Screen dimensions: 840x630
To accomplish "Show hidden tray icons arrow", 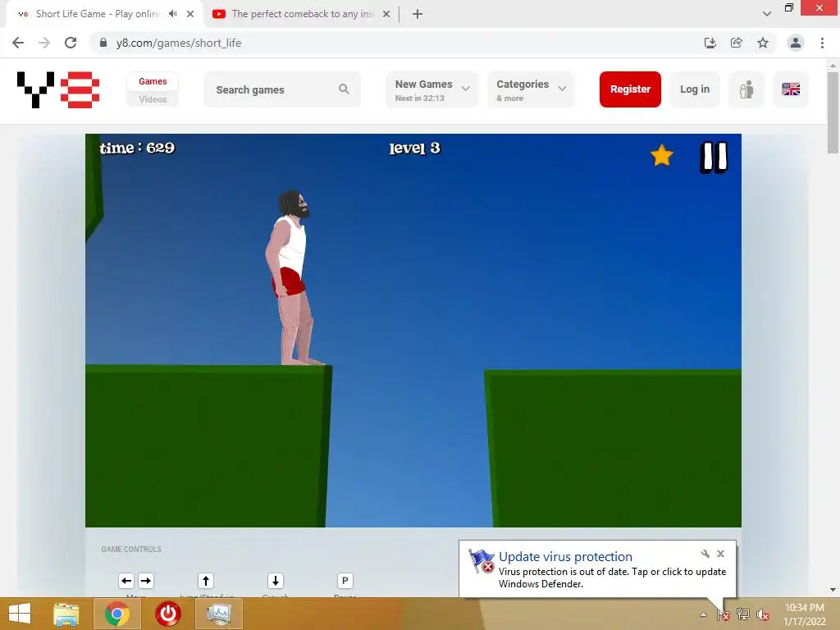I will tap(703, 614).
